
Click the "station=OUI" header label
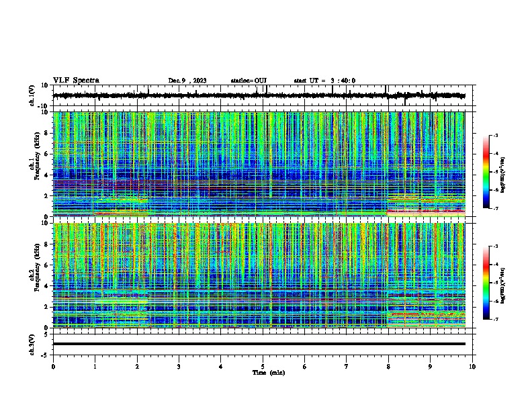click(249, 81)
